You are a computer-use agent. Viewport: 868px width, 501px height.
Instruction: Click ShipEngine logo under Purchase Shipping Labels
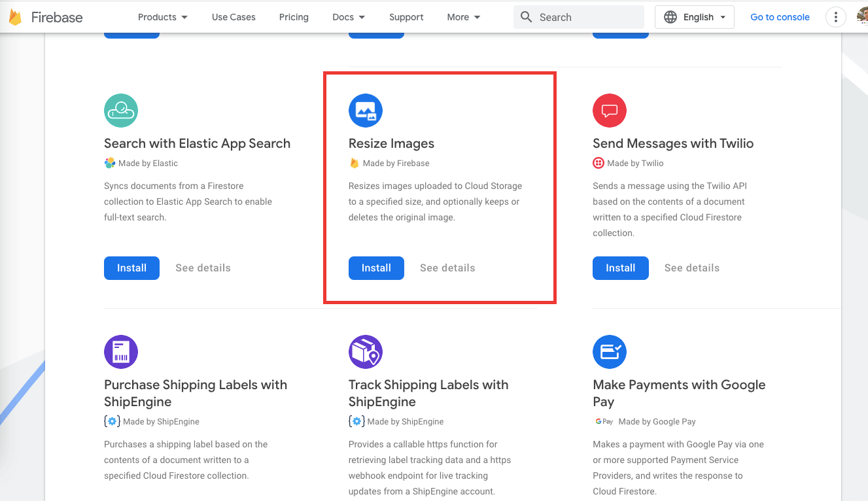(112, 421)
